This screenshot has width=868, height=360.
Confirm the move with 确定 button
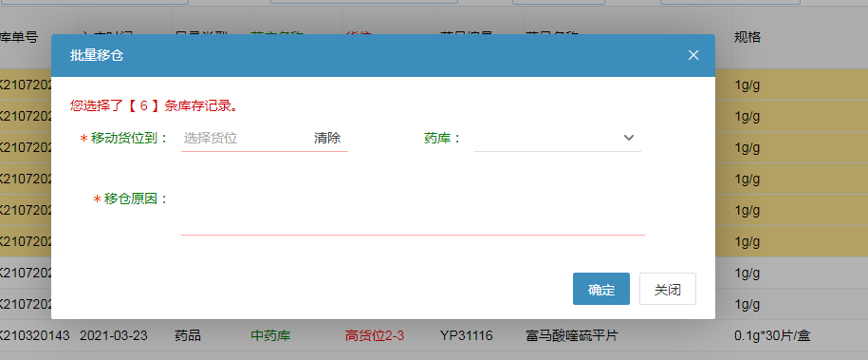point(601,289)
